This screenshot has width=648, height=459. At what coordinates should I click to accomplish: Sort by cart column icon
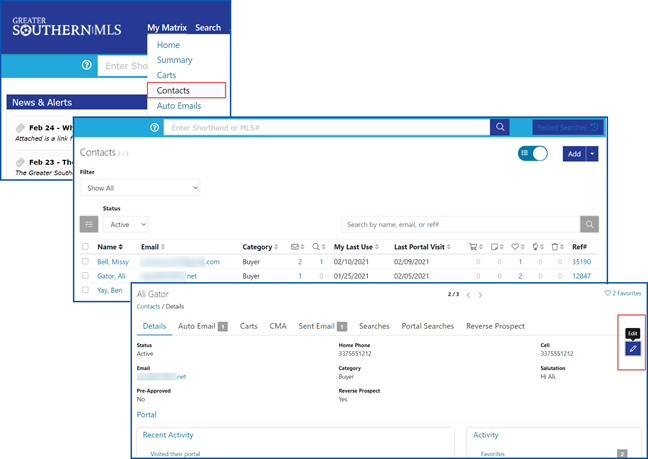pos(473,247)
